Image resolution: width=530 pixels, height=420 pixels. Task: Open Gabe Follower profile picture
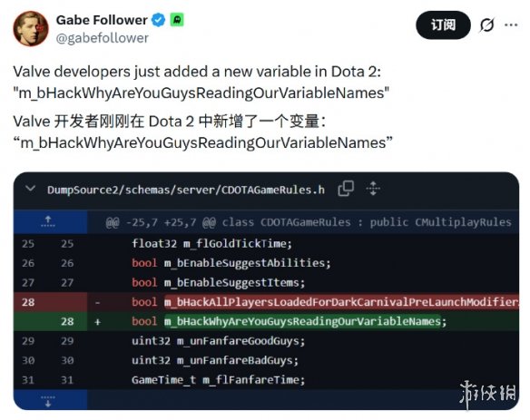coord(31,28)
